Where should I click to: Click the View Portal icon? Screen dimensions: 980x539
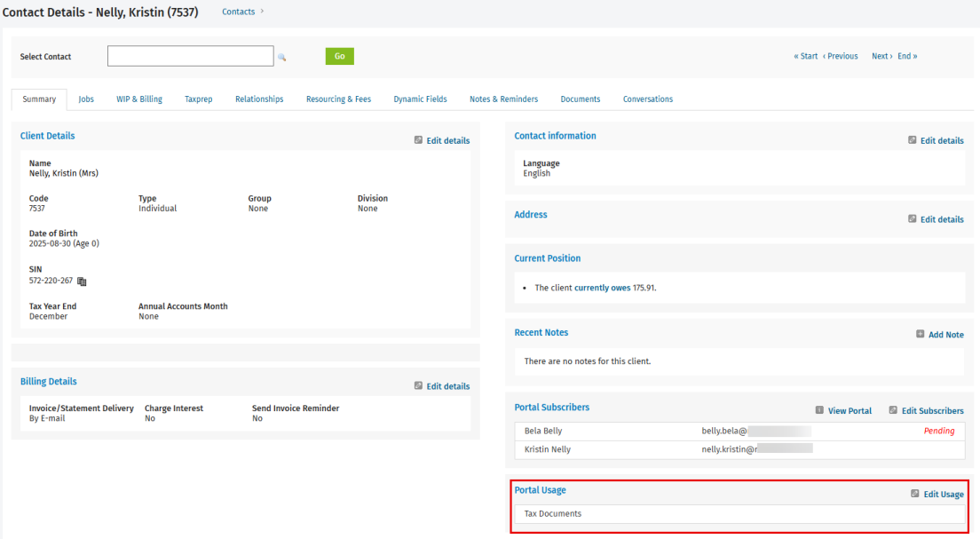tap(819, 411)
